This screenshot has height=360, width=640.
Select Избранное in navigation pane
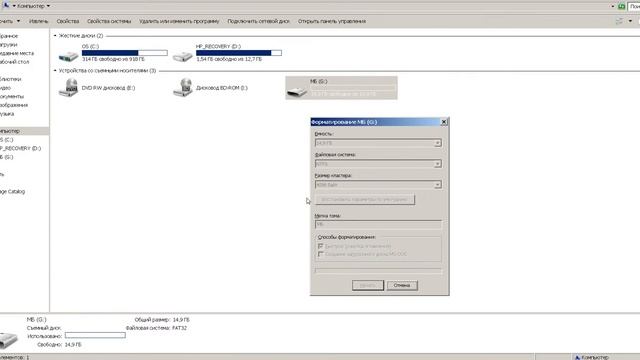(9, 36)
